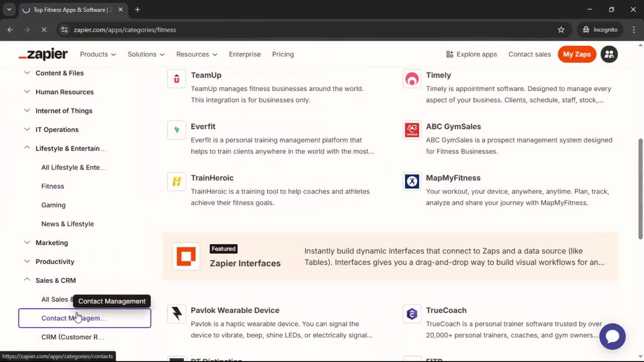Open a new browser tab
The image size is (644, 362).
click(138, 10)
